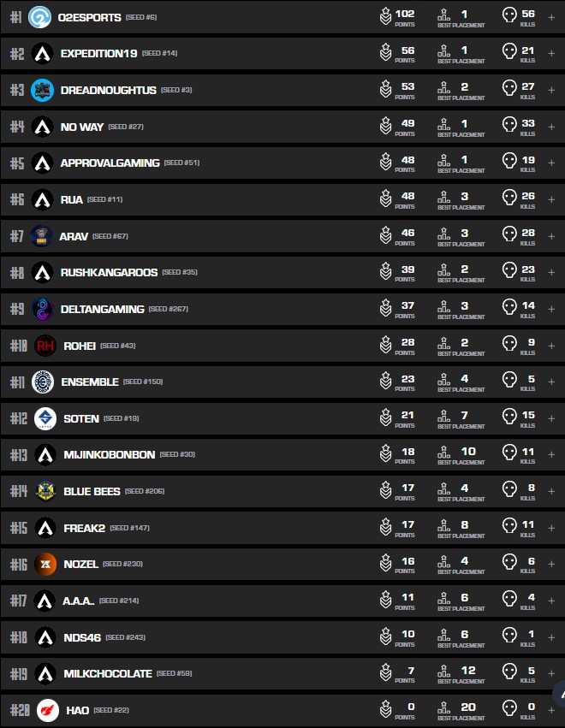565x728 pixels.
Task: Click the DREADNOUGHTUS team logo
Action: tap(42, 90)
